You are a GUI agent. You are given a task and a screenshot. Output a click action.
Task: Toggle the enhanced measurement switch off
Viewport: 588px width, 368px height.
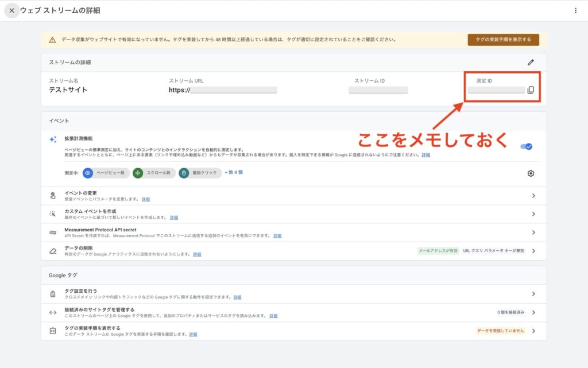[x=526, y=146]
